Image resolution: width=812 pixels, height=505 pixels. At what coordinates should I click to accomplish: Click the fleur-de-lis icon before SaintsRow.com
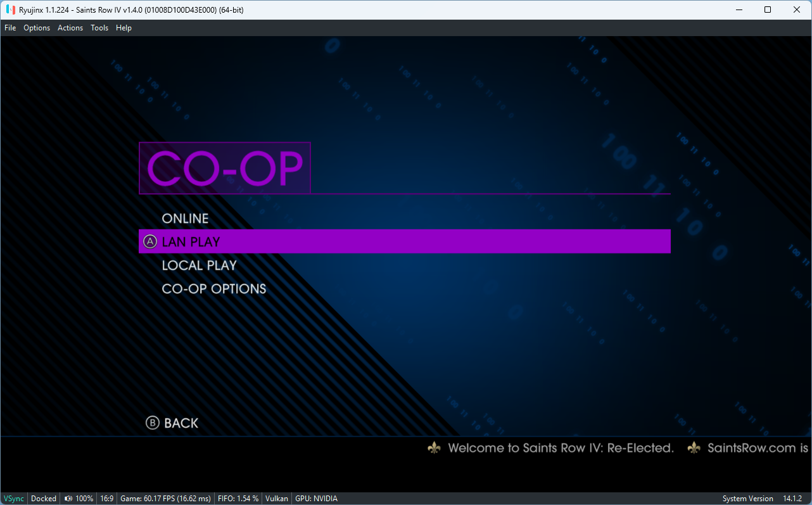point(694,448)
